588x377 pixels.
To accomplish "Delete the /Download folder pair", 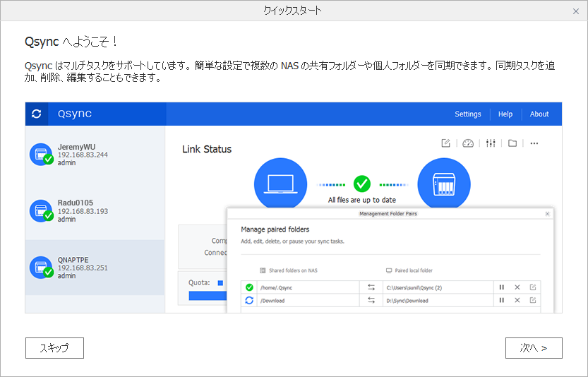I will click(x=517, y=300).
